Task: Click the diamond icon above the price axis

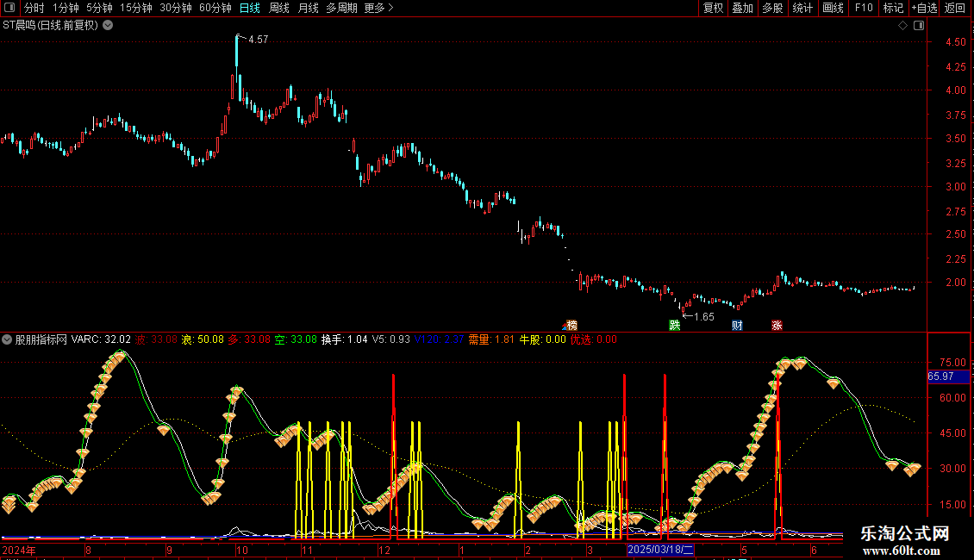Action: 903,26
